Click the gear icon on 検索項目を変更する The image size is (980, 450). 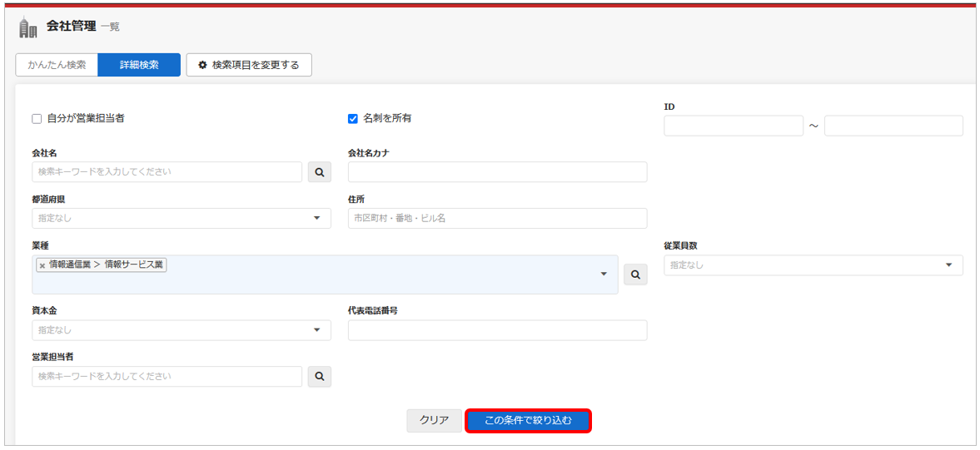click(201, 65)
